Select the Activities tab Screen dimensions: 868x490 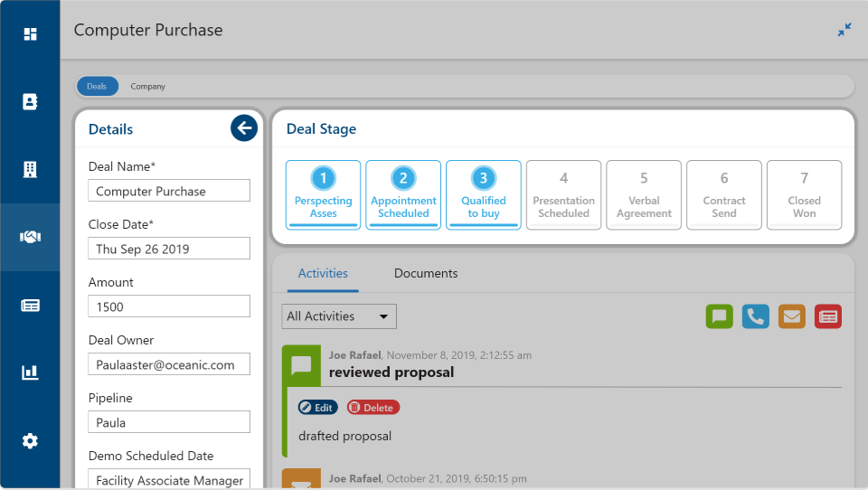tap(323, 274)
